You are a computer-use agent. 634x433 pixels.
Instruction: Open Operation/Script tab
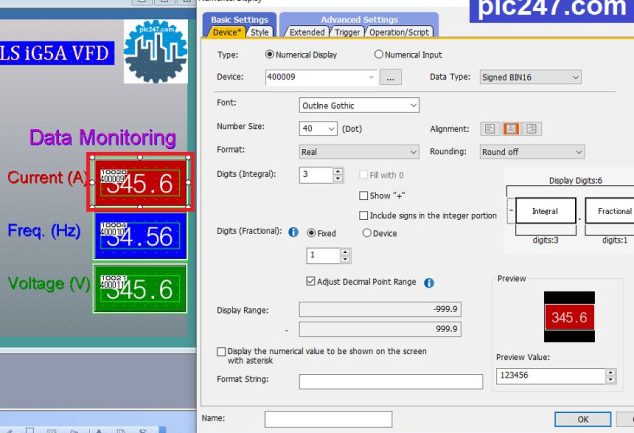pos(399,32)
